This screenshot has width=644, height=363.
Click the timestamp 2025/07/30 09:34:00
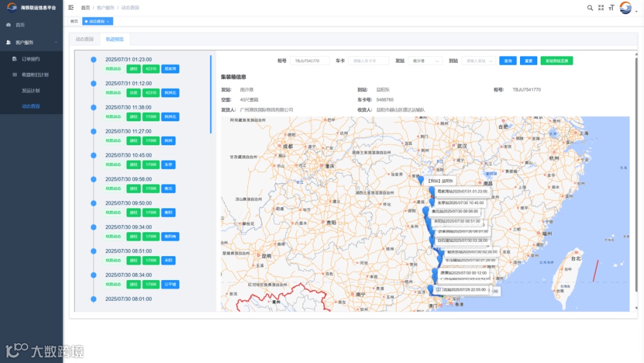(129, 227)
